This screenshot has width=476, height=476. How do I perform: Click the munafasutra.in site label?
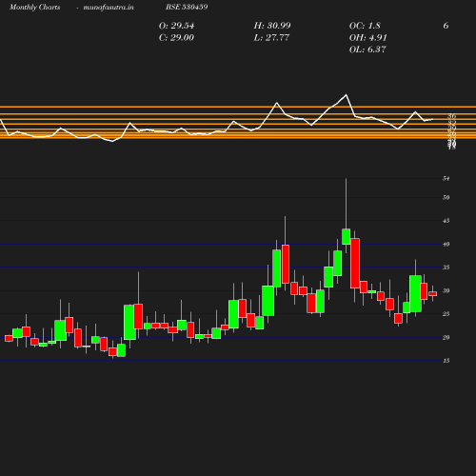click(x=109, y=8)
